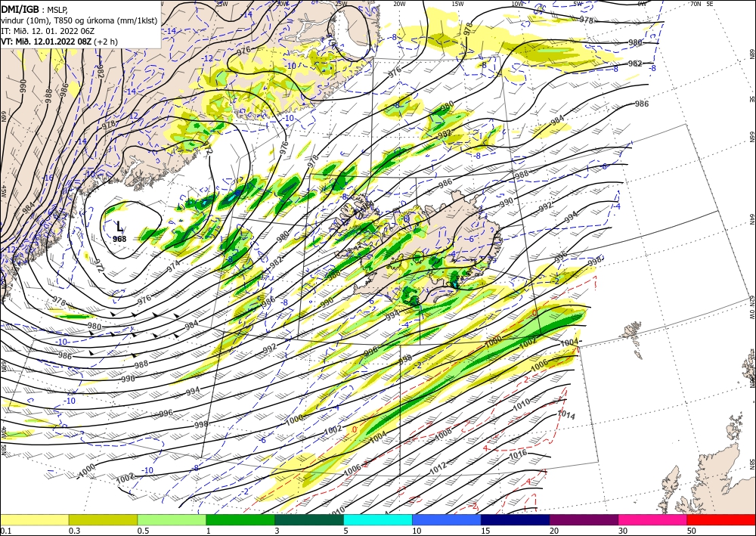Select the dark green 3–5 legend swatch

pyautogui.click(x=309, y=519)
